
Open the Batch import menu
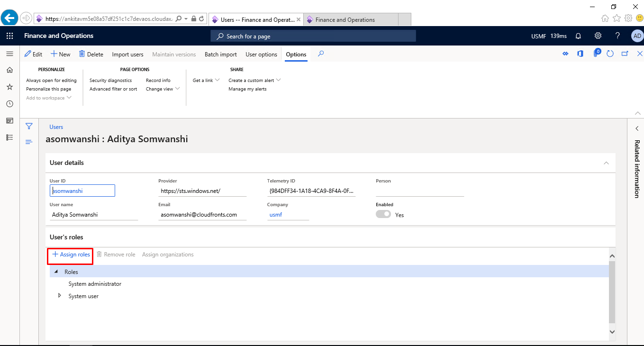click(x=221, y=54)
